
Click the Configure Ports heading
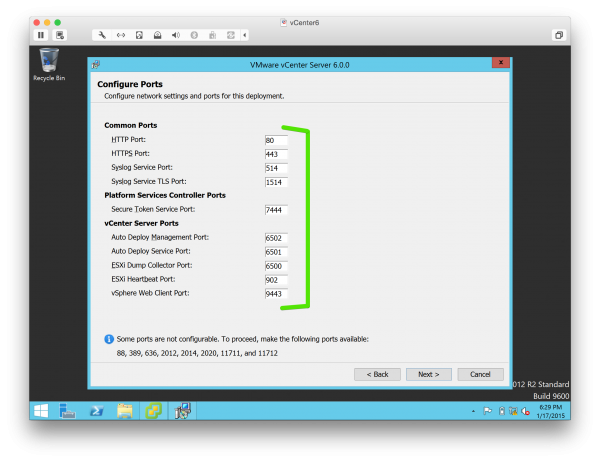(130, 84)
